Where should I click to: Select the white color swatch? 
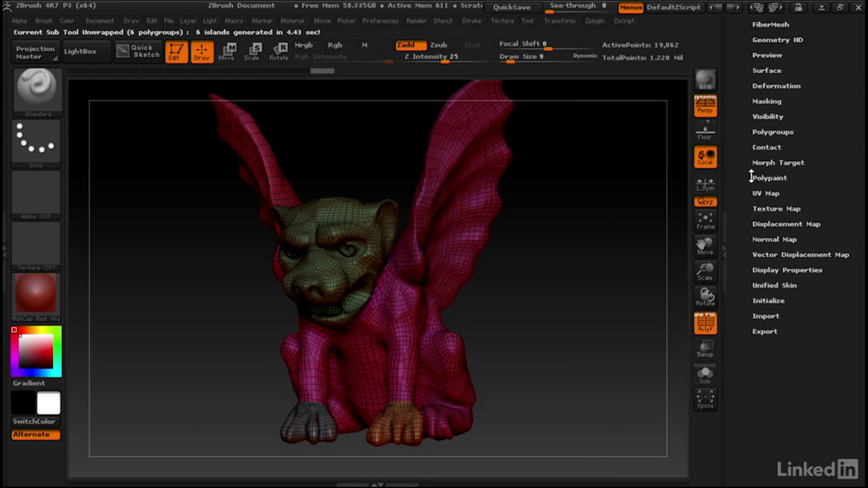point(48,403)
